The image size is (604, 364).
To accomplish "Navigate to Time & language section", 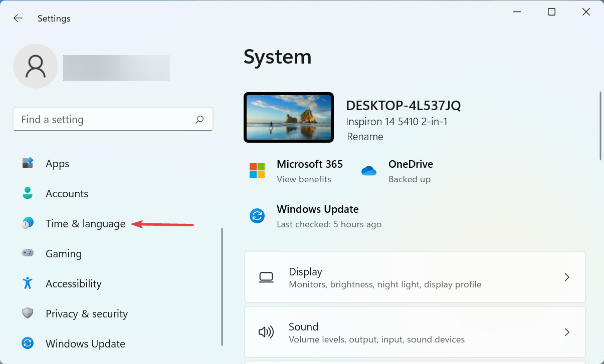I will pyautogui.click(x=85, y=223).
